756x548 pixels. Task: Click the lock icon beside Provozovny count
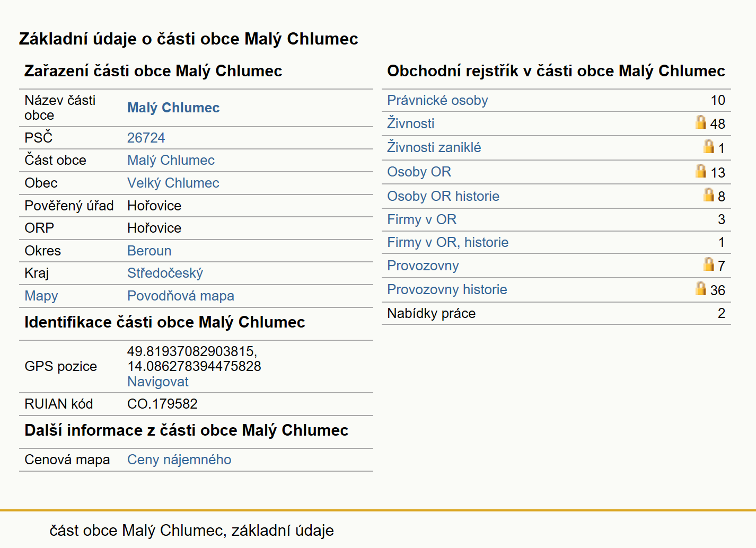[709, 264]
